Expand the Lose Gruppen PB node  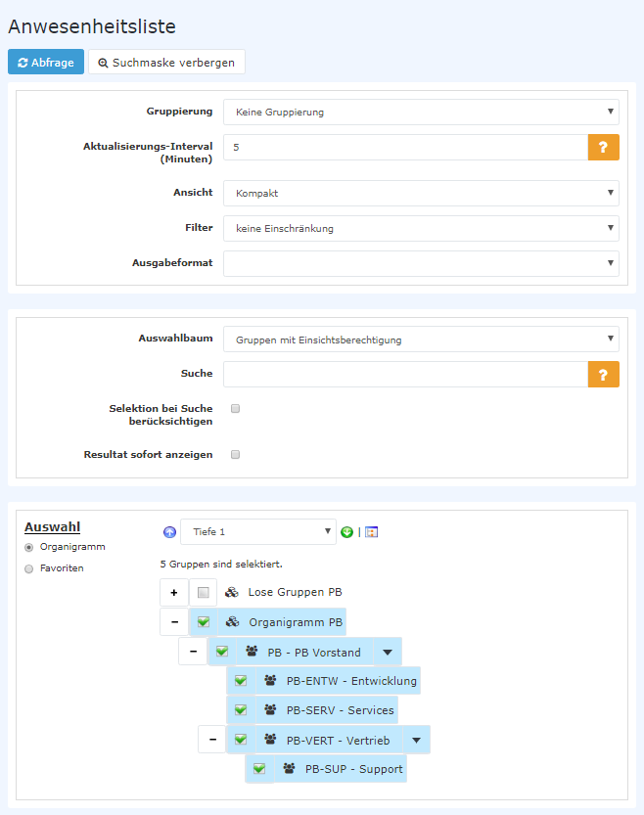[173, 592]
